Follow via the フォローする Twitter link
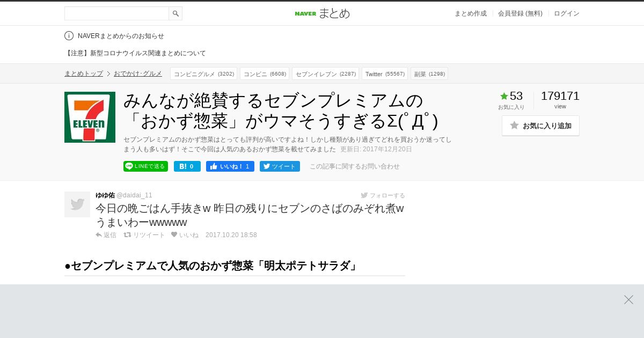Screen dimensions: 644x338 pos(383,195)
